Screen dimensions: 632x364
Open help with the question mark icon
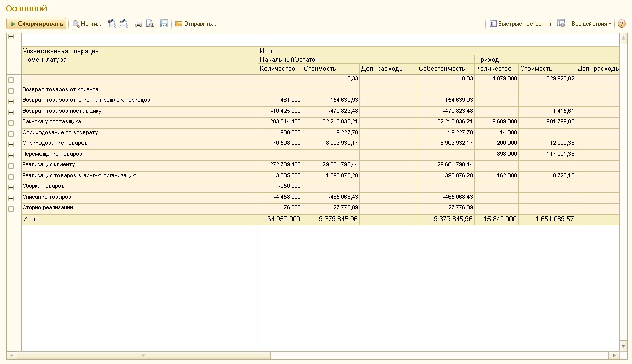[621, 24]
